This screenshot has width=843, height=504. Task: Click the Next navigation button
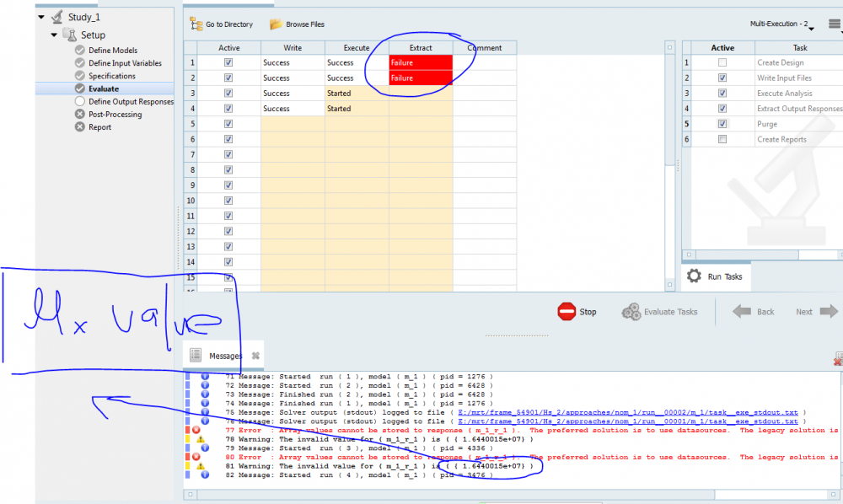(x=817, y=312)
